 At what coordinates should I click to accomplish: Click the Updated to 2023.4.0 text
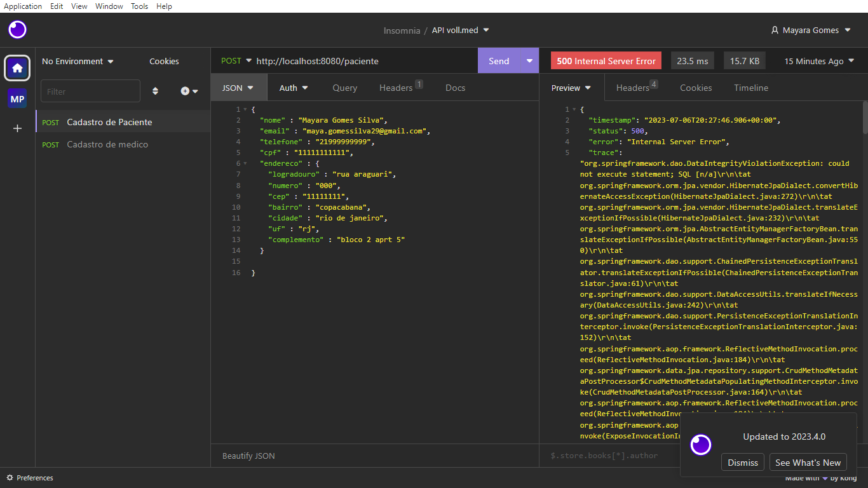click(x=784, y=437)
